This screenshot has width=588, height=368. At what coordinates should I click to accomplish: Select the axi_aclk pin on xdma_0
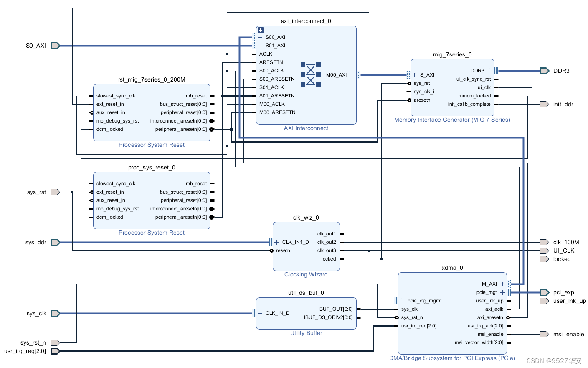[x=494, y=309]
